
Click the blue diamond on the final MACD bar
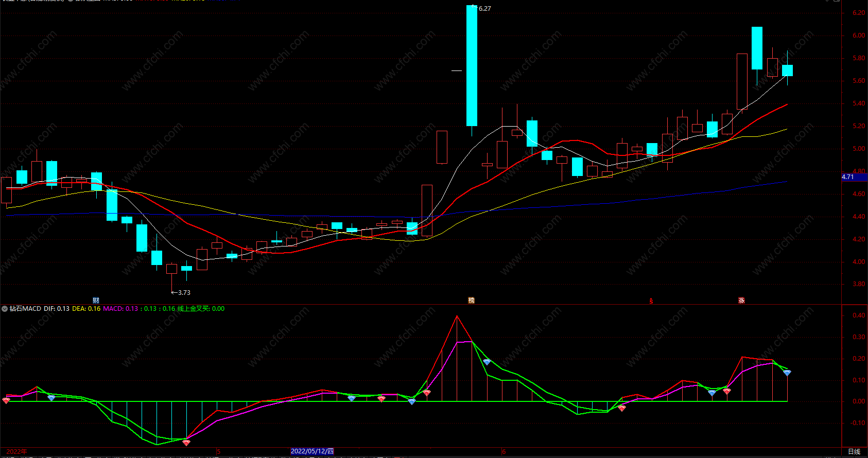click(787, 373)
